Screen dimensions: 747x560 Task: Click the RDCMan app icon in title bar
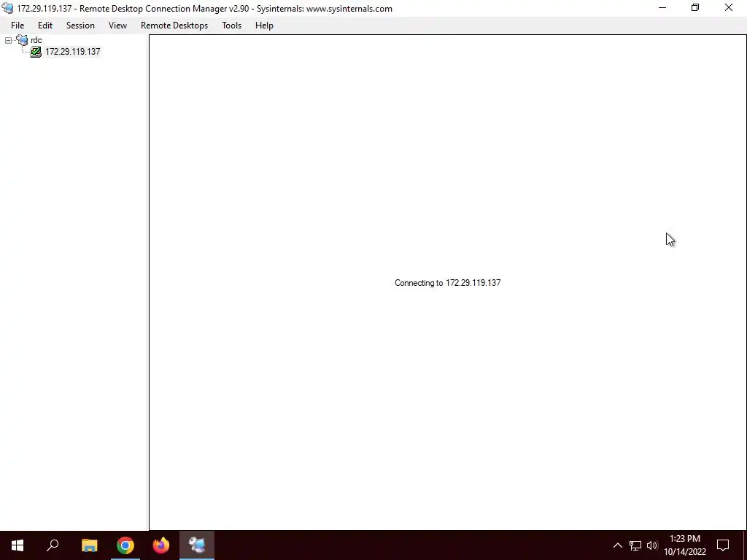[7, 8]
